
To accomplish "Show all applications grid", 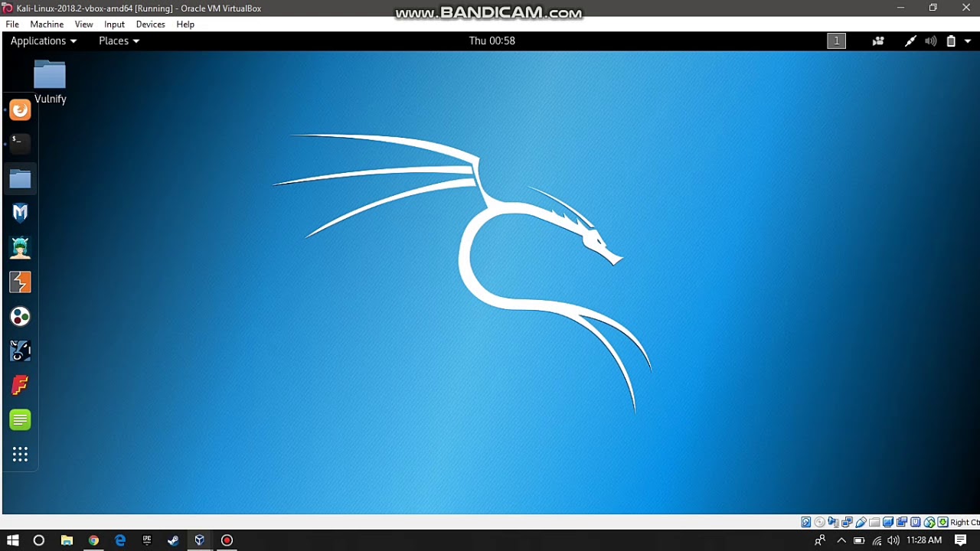I will [20, 455].
